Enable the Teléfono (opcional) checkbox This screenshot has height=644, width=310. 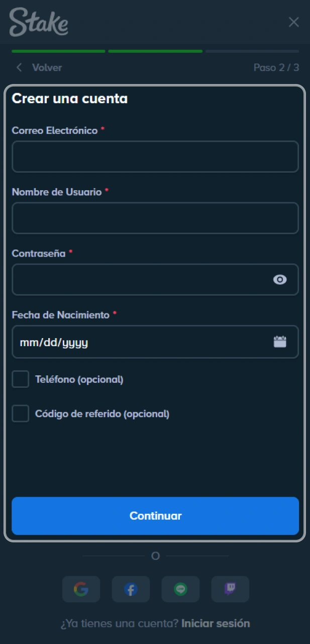point(20,379)
